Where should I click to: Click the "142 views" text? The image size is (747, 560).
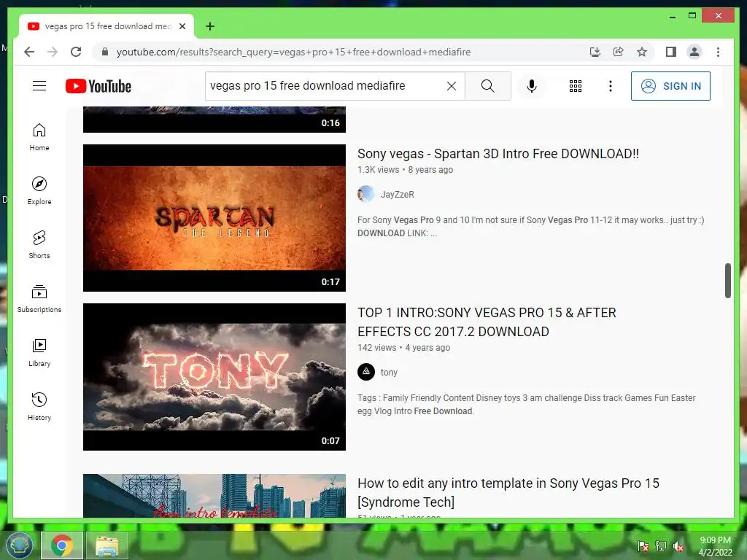coord(377,348)
